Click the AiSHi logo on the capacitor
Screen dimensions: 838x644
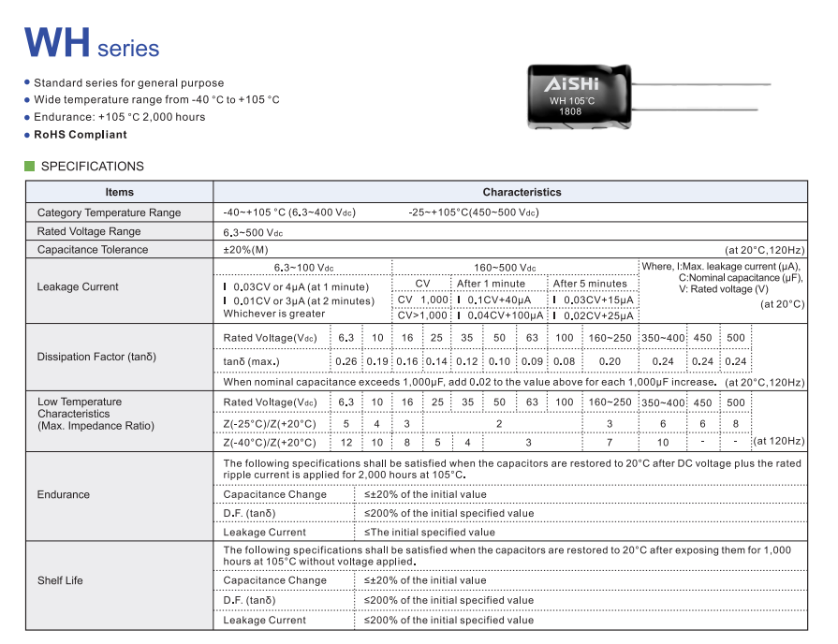565,84
